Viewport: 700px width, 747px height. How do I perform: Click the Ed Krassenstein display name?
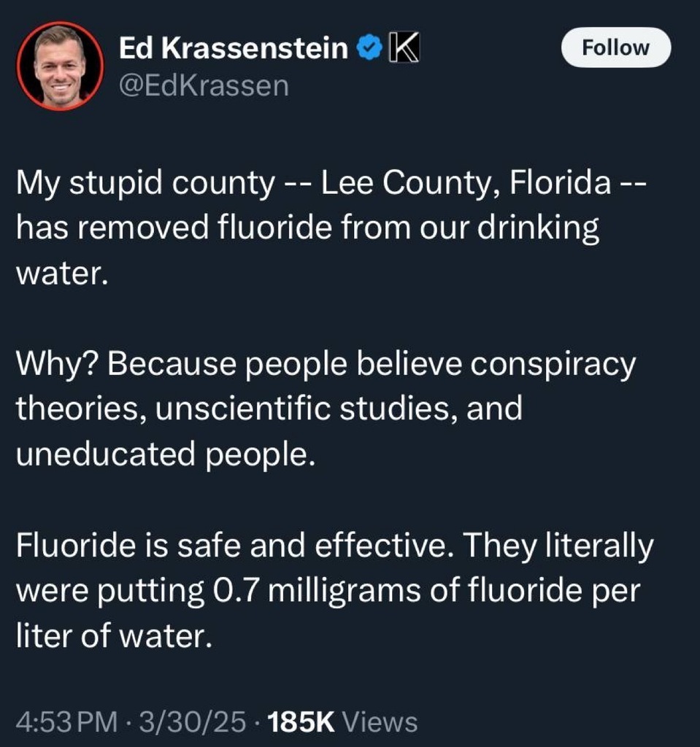pyautogui.click(x=234, y=49)
